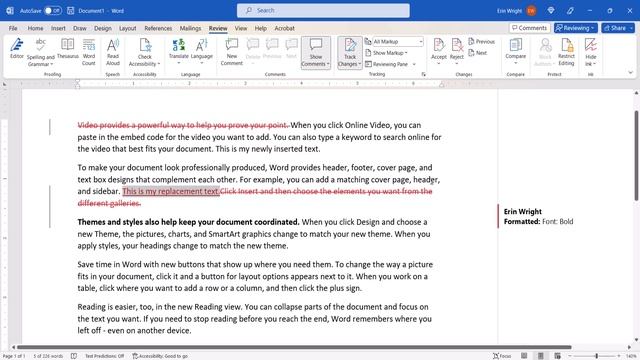Click the zoom out minus button
Image resolution: width=640 pixels, height=360 pixels.
tap(570, 356)
